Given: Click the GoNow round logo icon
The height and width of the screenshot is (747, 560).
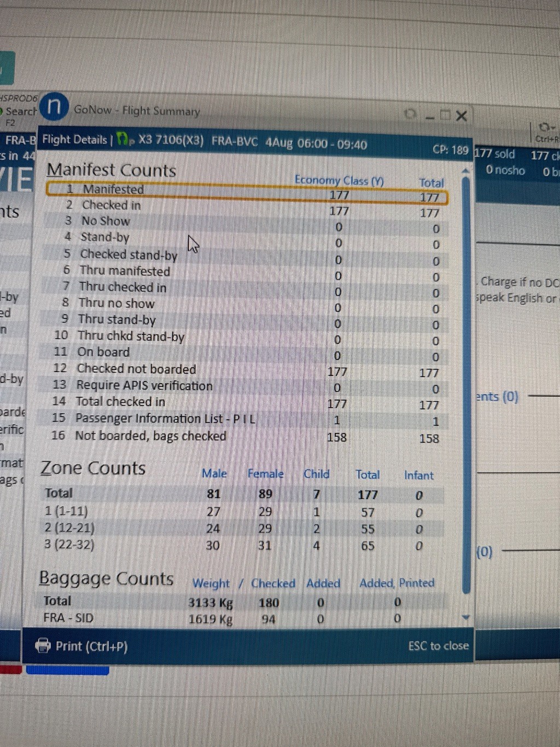Looking at the screenshot, I should coord(54,106).
